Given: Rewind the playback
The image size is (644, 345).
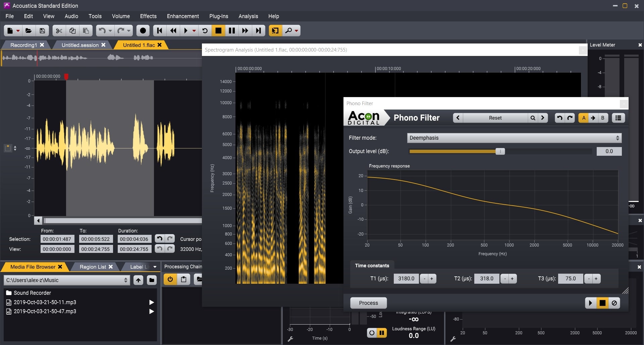Looking at the screenshot, I should (173, 30).
